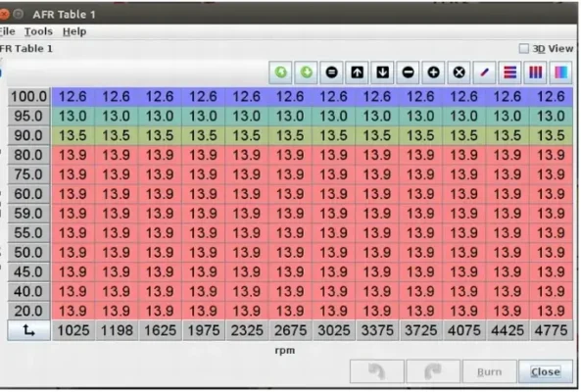Click the vertical bars interpolate icon
The width and height of the screenshot is (581, 392).
point(535,73)
